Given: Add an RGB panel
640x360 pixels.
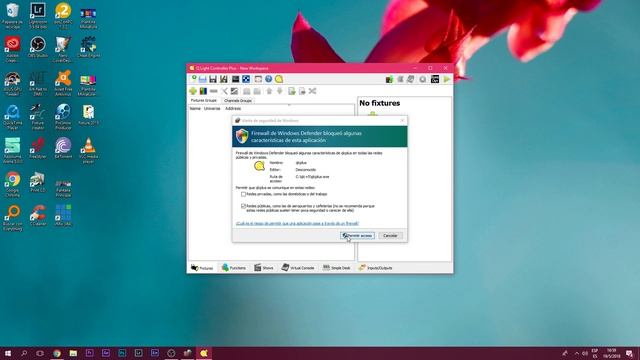Looking at the screenshot, I should pyautogui.click(x=203, y=91).
